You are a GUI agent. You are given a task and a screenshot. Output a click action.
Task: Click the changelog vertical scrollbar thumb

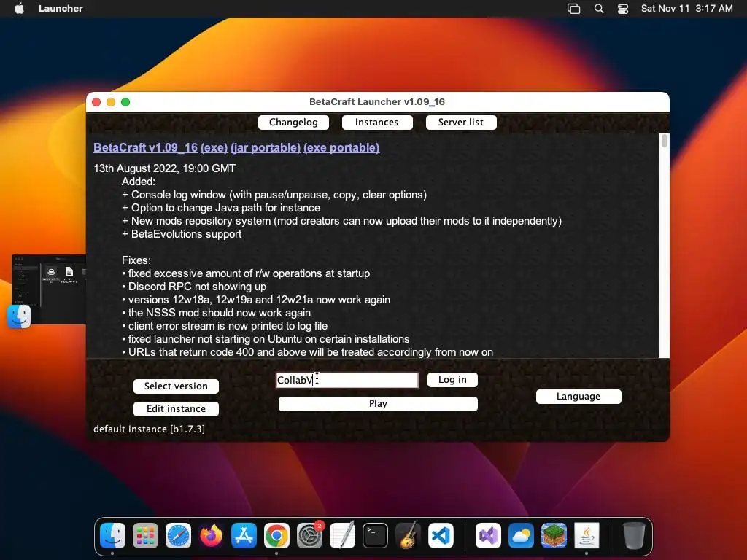pyautogui.click(x=664, y=141)
